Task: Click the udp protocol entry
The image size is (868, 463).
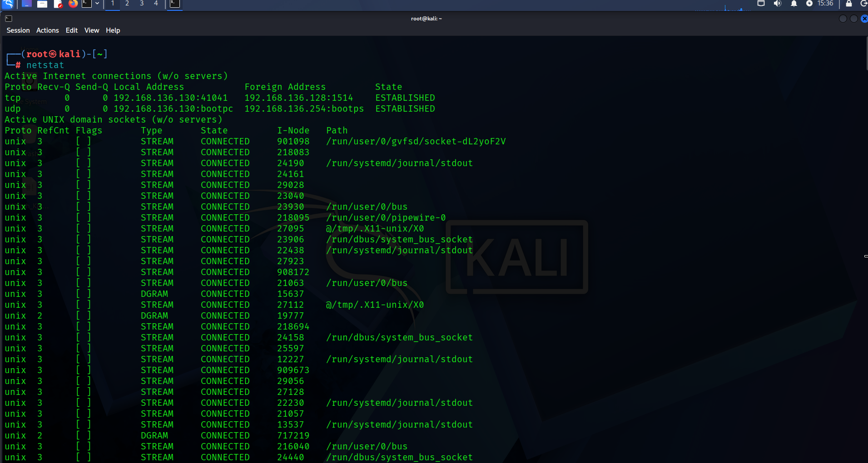Action: (13, 109)
